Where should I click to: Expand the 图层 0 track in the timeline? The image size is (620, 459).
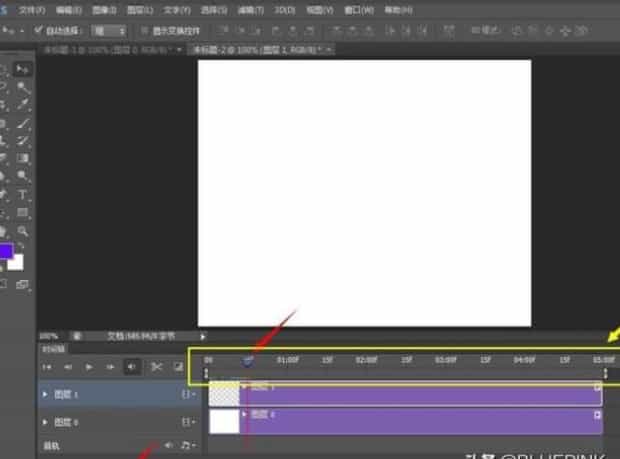click(44, 422)
